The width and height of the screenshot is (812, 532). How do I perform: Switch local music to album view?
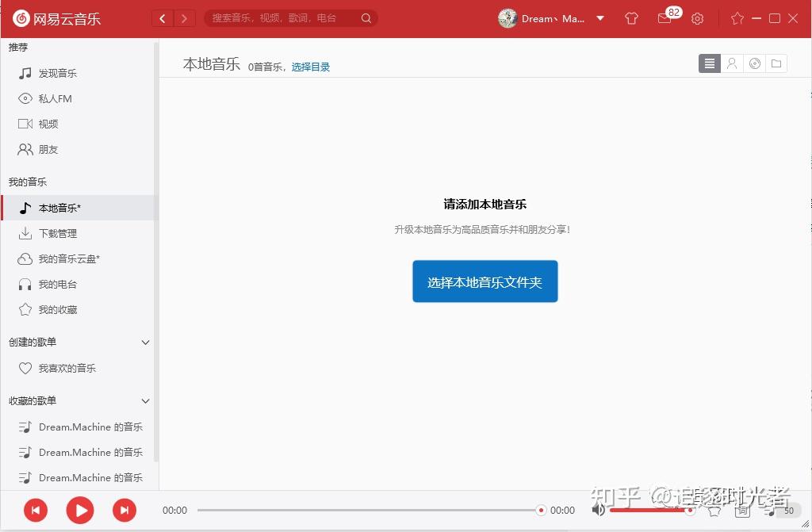pos(754,63)
